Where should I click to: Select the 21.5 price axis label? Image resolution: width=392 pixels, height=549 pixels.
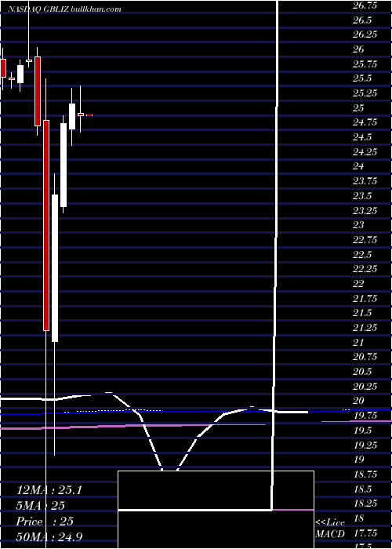coord(362,313)
